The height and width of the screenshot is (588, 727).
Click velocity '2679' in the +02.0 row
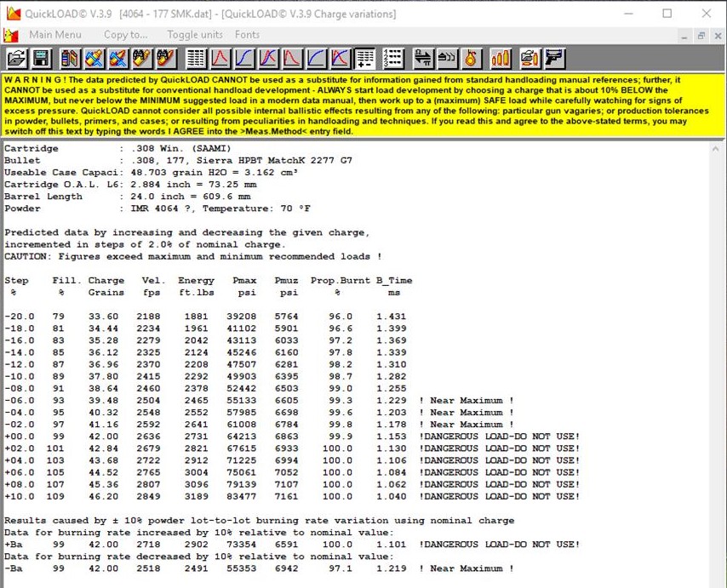pos(148,448)
